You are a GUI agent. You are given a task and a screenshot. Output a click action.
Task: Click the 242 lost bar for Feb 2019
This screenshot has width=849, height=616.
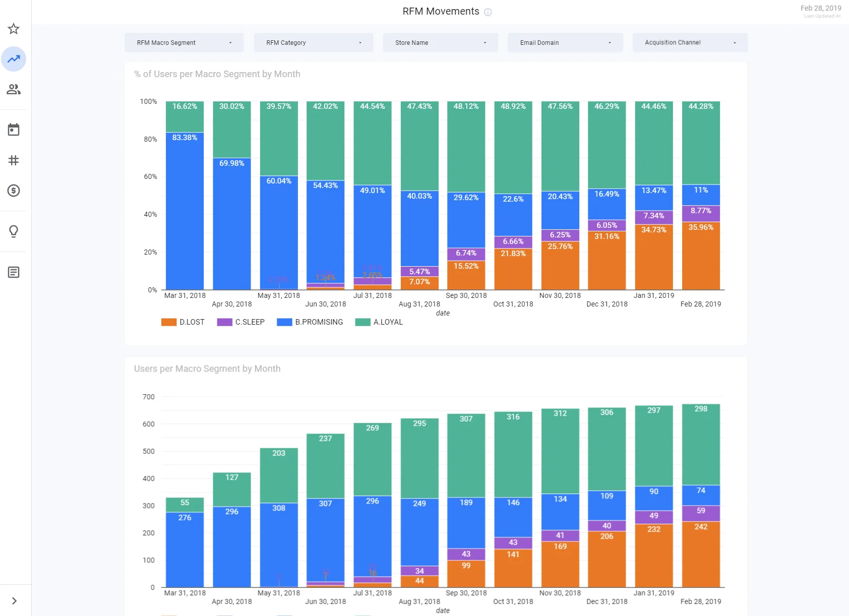[x=701, y=555]
